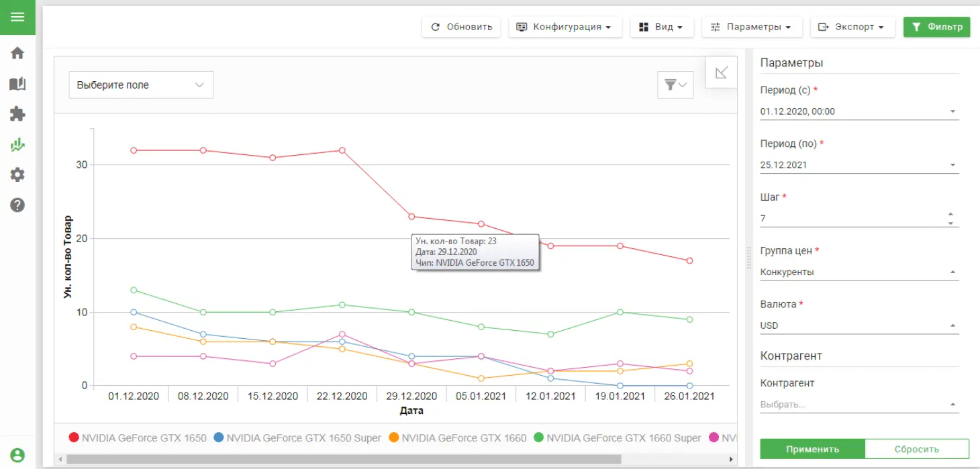Open the analytics chart sidebar icon
This screenshot has width=980, height=469.
tap(17, 144)
